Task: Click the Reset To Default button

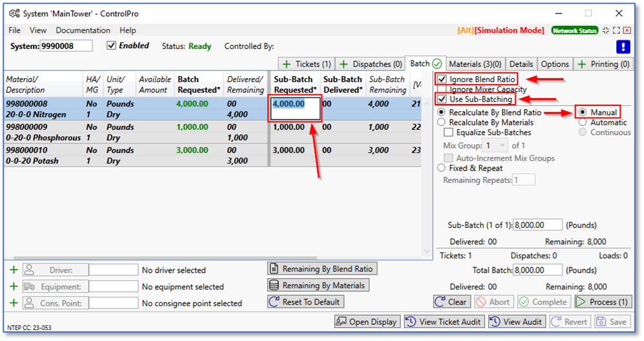Action: [305, 302]
